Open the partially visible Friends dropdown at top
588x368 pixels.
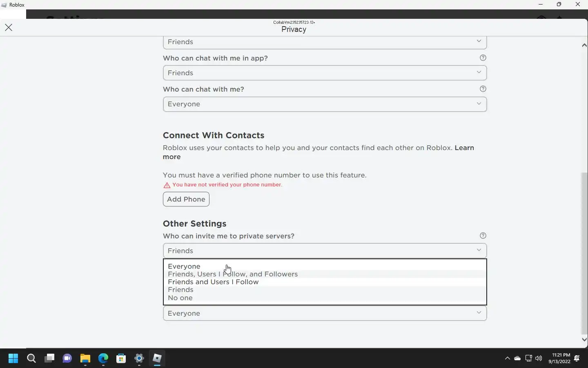(x=325, y=42)
